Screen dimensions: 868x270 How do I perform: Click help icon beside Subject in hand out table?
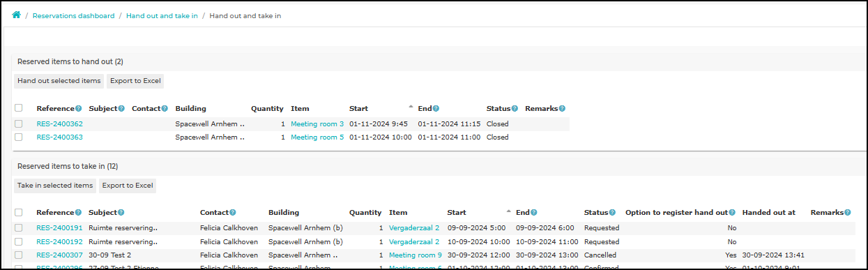[121, 109]
